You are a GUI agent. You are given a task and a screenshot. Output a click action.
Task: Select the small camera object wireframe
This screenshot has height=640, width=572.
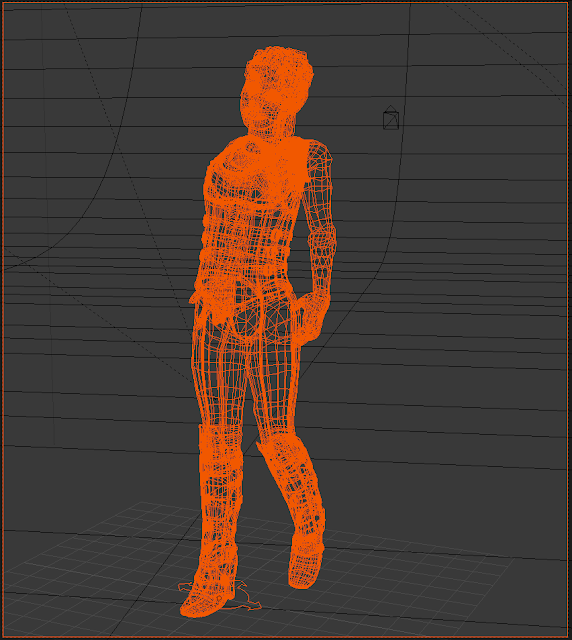391,118
